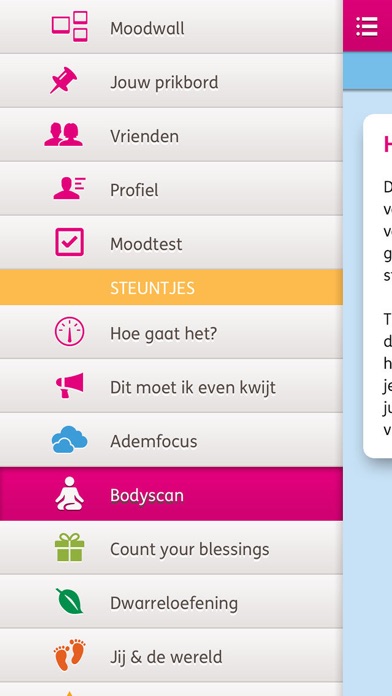This screenshot has height=696, width=392.
Task: Toggle the hamburger list menu button
Action: [x=367, y=27]
